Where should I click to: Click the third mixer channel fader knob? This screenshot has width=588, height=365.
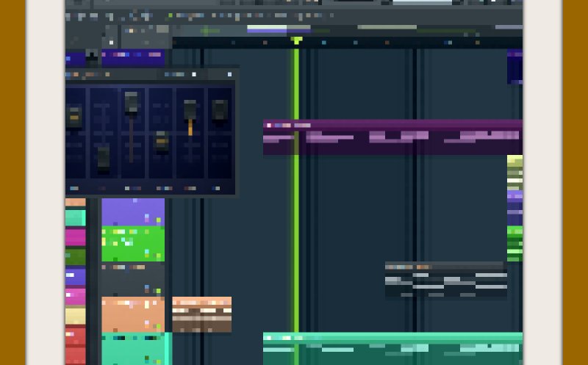[131, 102]
